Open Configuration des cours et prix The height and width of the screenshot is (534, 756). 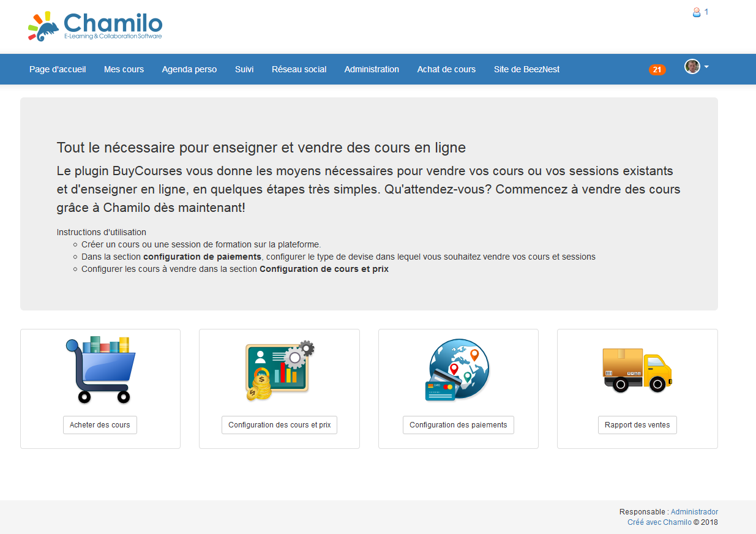(279, 424)
